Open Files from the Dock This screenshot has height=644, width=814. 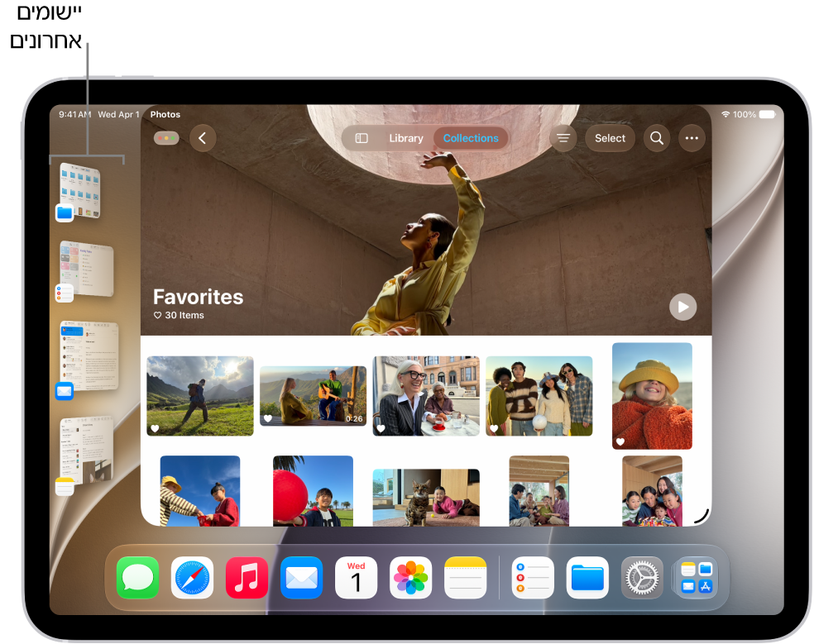pyautogui.click(x=587, y=578)
